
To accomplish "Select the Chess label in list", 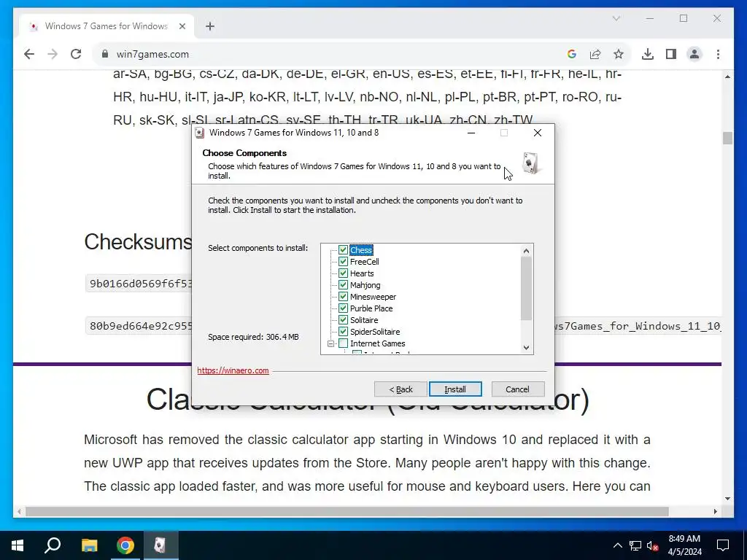I will (361, 250).
